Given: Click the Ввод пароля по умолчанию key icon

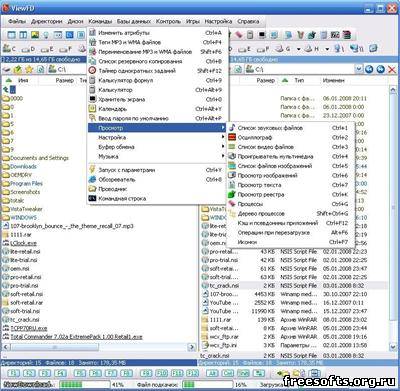Looking at the screenshot, I should click(92, 118).
